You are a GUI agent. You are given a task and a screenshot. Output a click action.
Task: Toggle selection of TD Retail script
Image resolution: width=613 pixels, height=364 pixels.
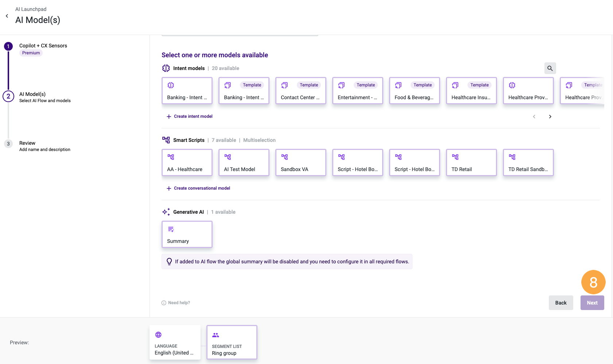pyautogui.click(x=471, y=162)
